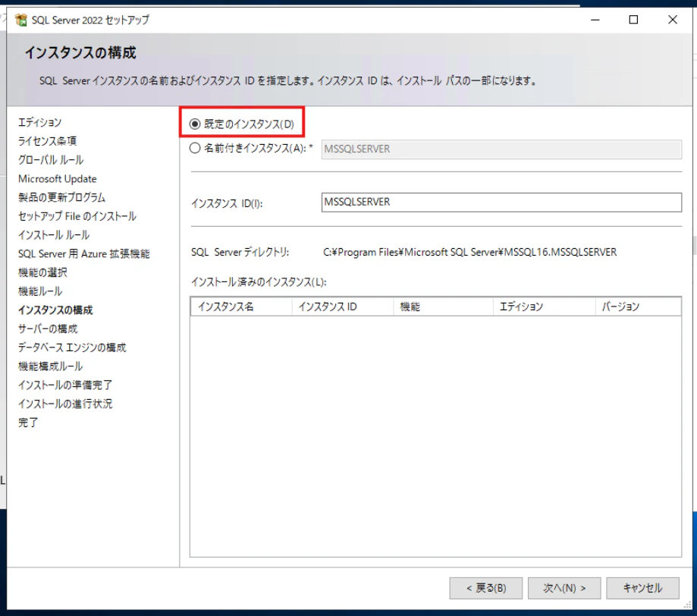Select the 完了 step in sidebar
Screen dimensions: 697x616
coord(28,423)
